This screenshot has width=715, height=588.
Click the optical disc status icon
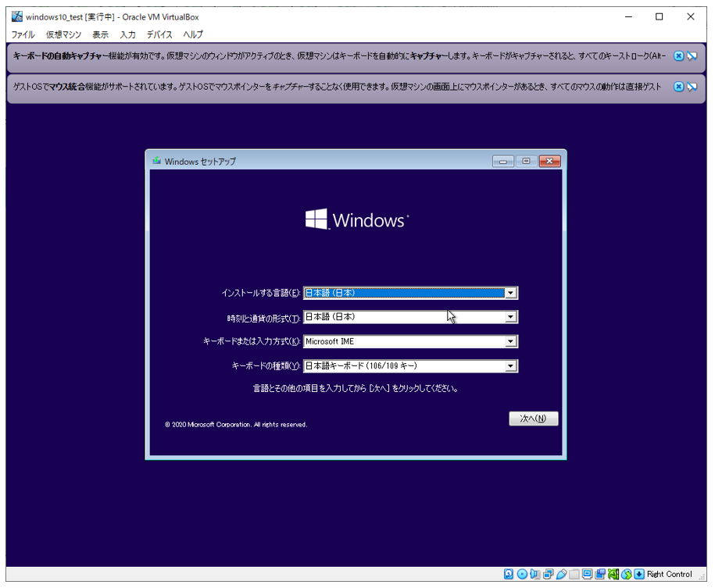coord(522,574)
